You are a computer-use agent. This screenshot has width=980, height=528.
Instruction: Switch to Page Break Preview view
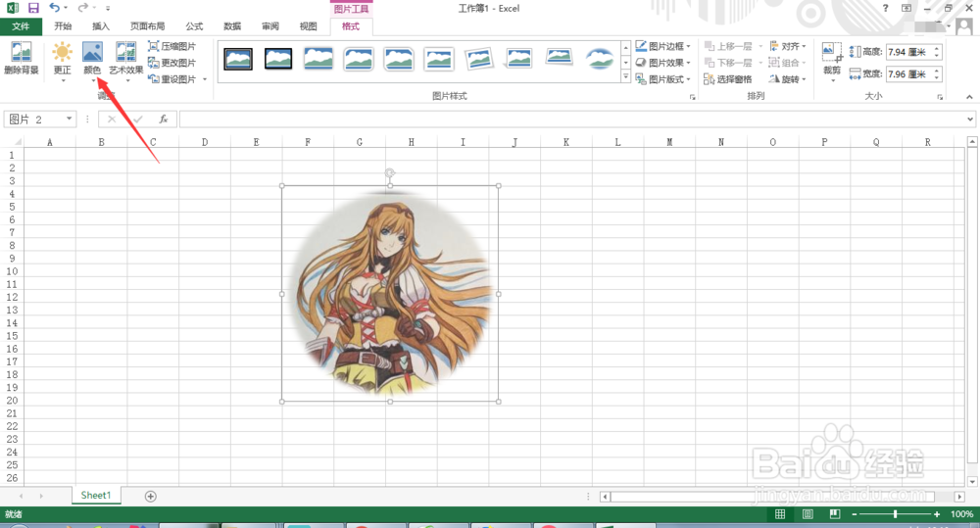[x=834, y=513]
